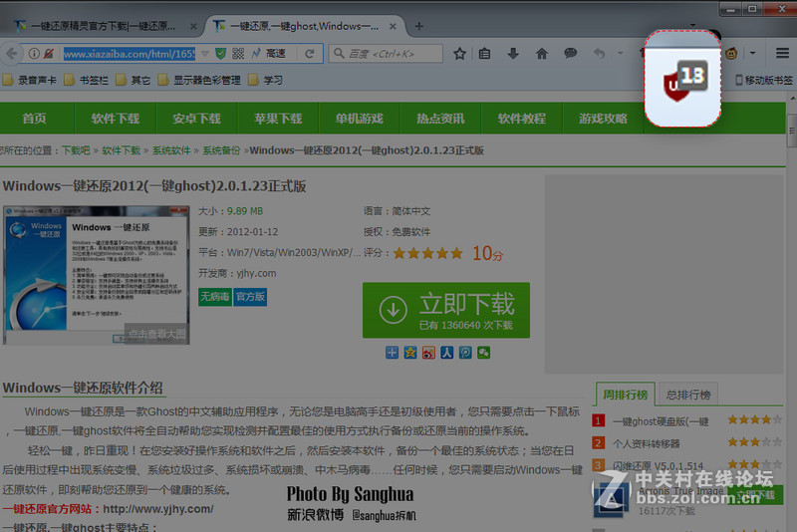The width and height of the screenshot is (797, 532).
Task: Open the bookmarks list icon
Action: coord(485,54)
